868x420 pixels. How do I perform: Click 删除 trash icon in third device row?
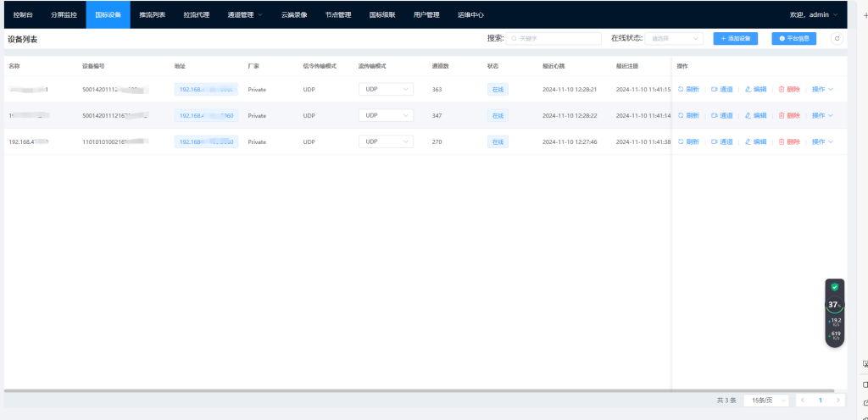click(x=782, y=142)
